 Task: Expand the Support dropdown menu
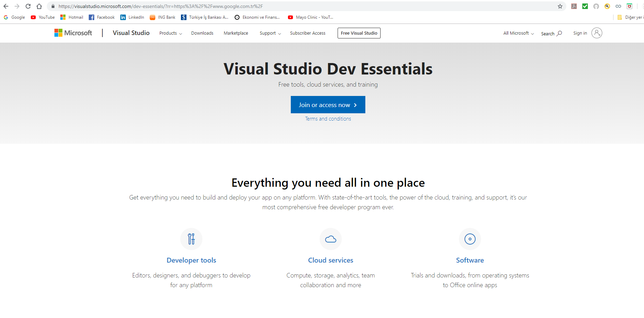[x=270, y=33]
